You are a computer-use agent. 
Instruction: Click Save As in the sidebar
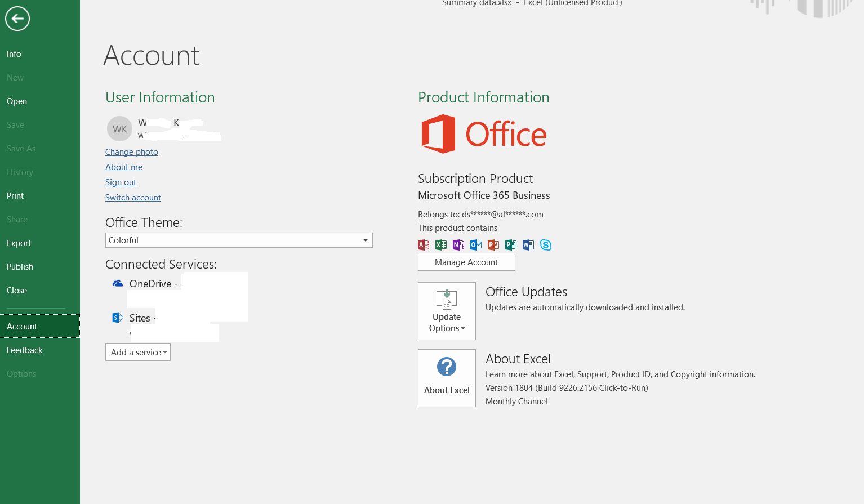tap(40, 149)
